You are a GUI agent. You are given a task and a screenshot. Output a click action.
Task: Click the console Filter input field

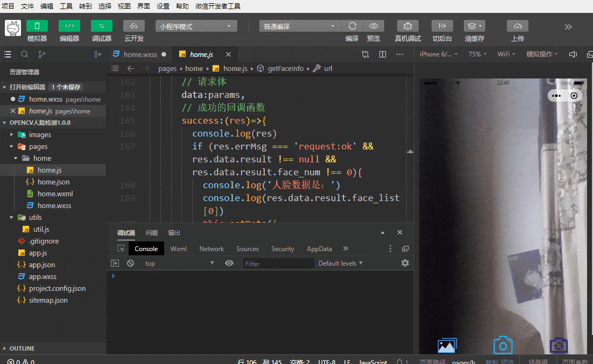tap(278, 264)
